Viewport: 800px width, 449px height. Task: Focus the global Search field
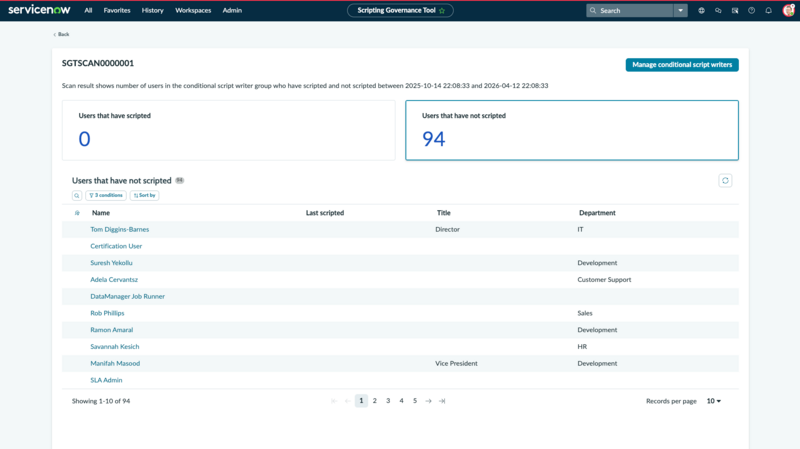click(630, 10)
